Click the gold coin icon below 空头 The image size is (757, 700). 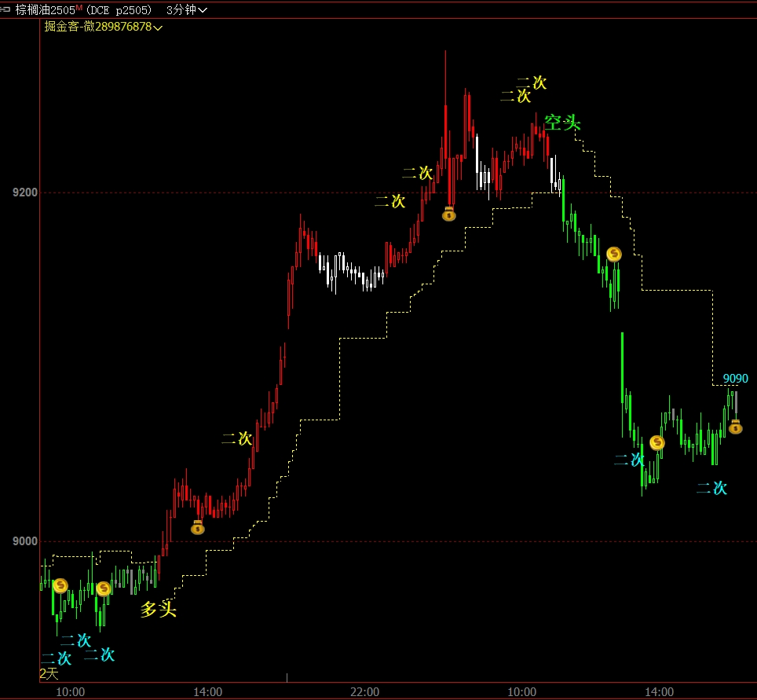(614, 254)
